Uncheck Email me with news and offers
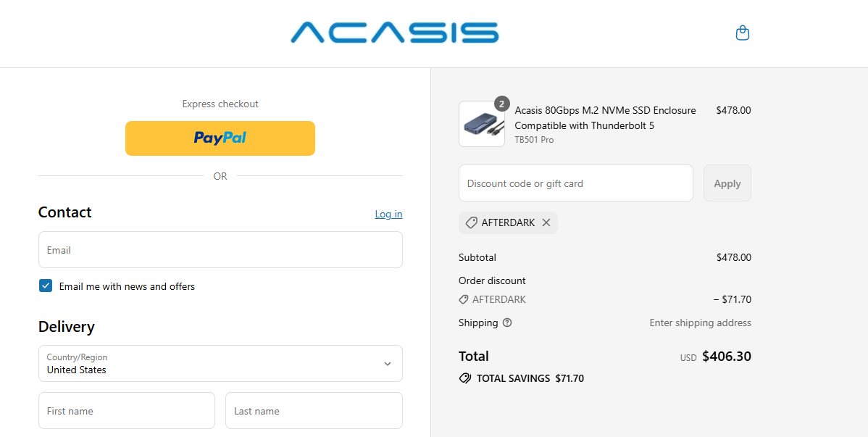Image resolution: width=868 pixels, height=437 pixels. [x=46, y=286]
